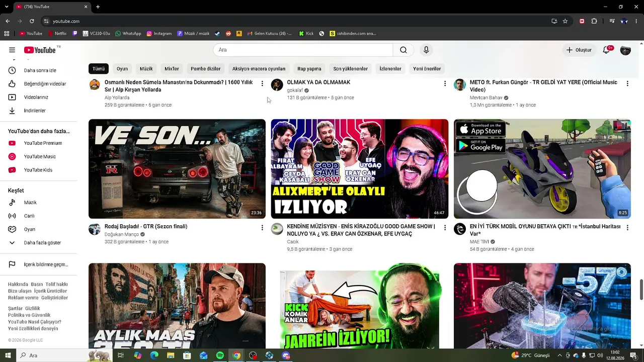Open options for OLMAK YA DA OLMAMAK video
The width and height of the screenshot is (644, 362).
(445, 83)
